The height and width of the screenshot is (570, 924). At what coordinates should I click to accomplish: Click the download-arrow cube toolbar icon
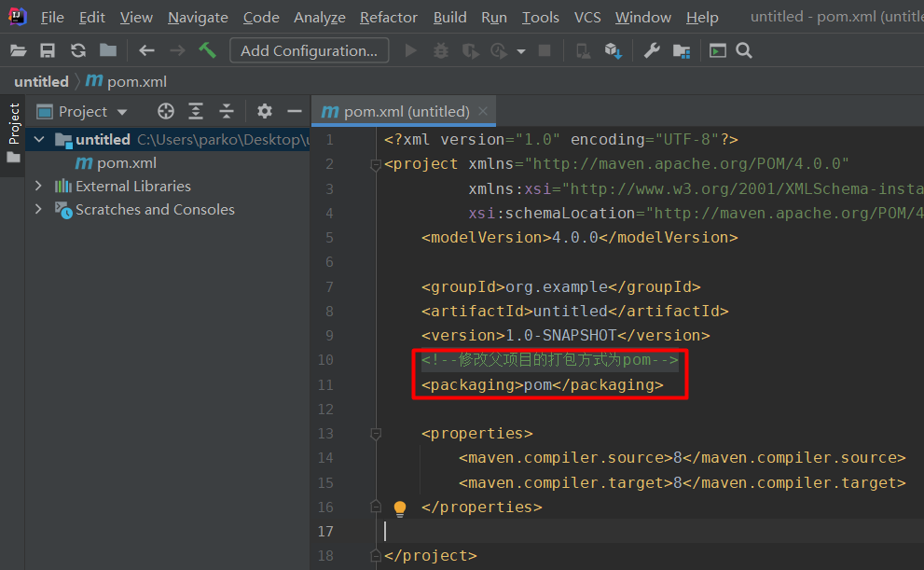click(613, 51)
